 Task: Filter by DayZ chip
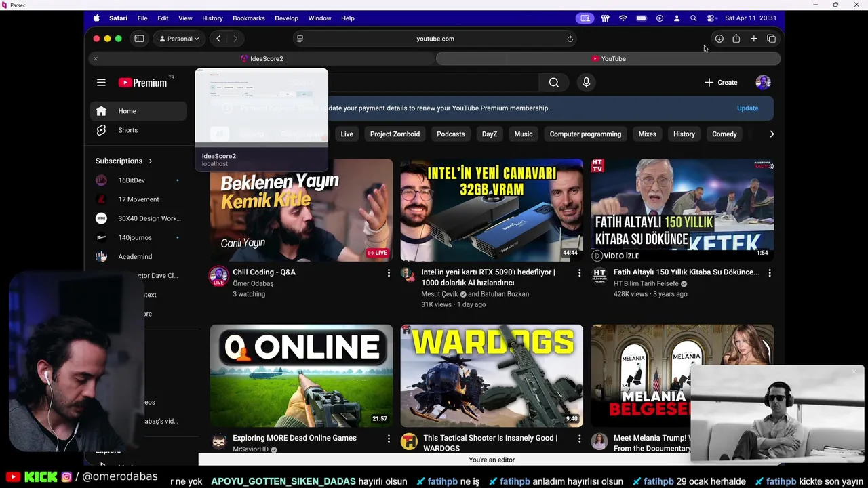(490, 134)
